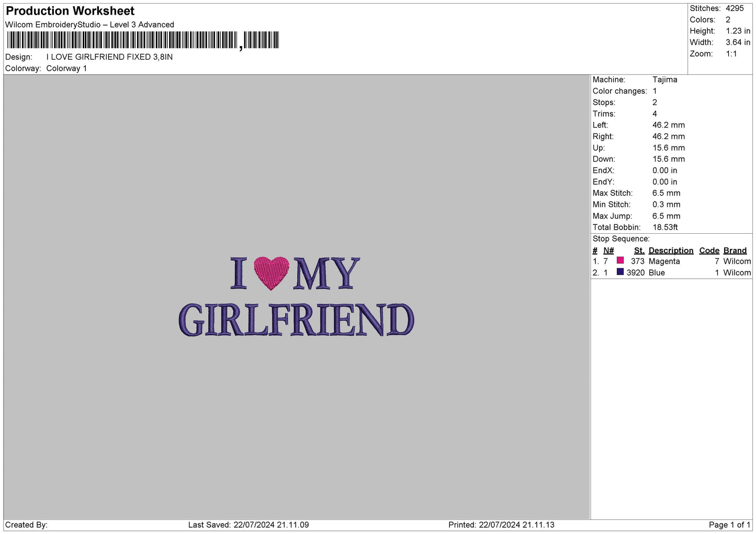Click the Description column header
Viewport: 756px width, 534px height.
[671, 251]
